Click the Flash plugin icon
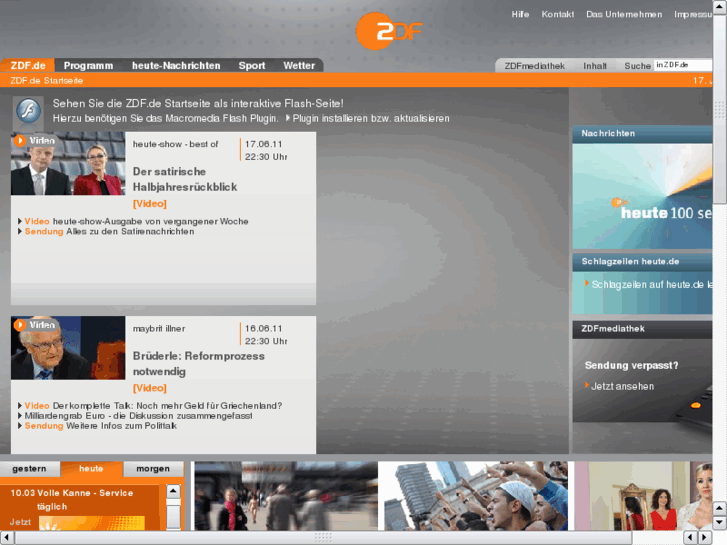The width and height of the screenshot is (727, 545). click(28, 111)
